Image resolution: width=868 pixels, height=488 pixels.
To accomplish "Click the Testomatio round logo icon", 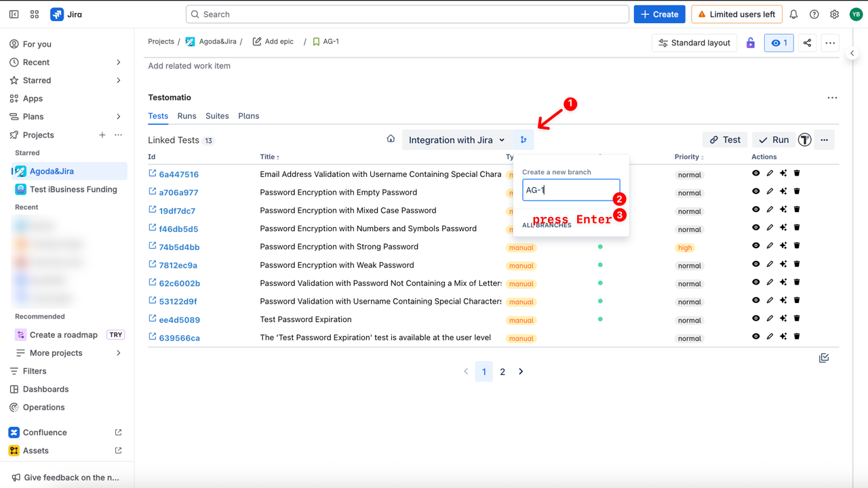I will [804, 140].
